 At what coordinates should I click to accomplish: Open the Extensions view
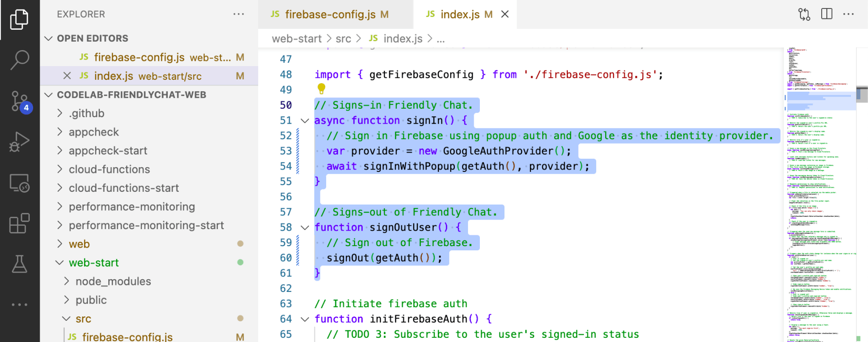pyautogui.click(x=19, y=223)
